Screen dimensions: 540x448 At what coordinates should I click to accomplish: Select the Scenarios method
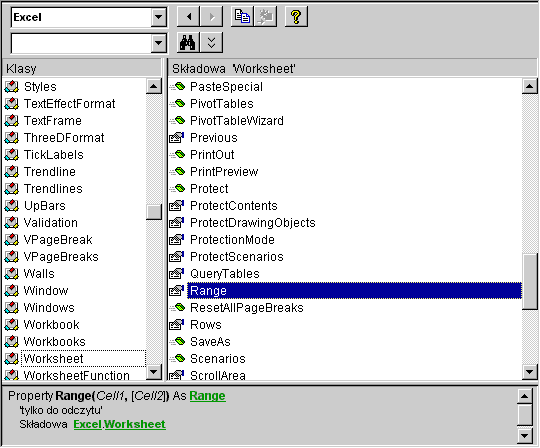click(x=218, y=359)
